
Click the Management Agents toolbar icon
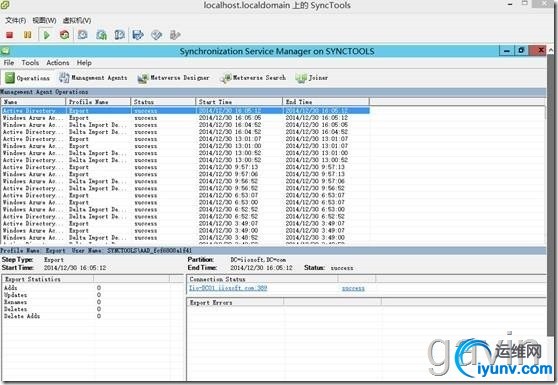click(x=64, y=78)
